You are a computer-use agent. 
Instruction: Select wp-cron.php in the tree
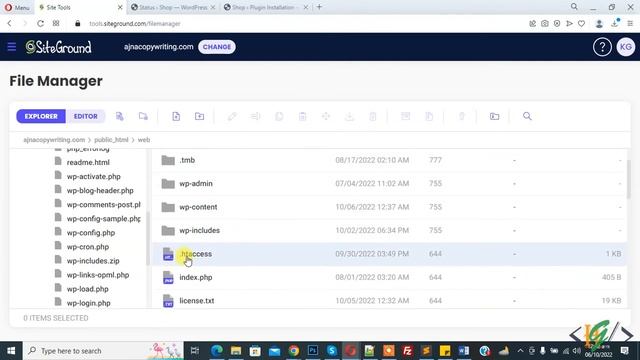[88, 247]
